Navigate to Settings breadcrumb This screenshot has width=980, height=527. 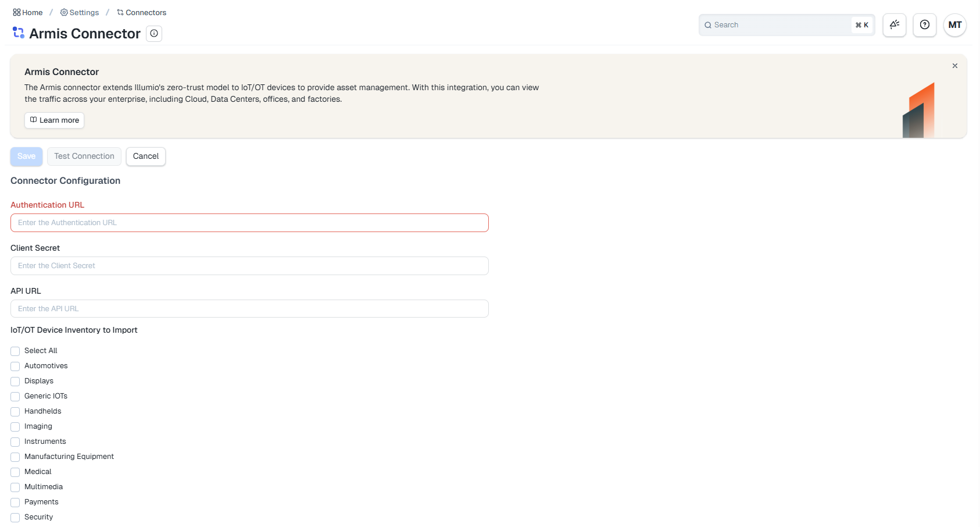(80, 12)
